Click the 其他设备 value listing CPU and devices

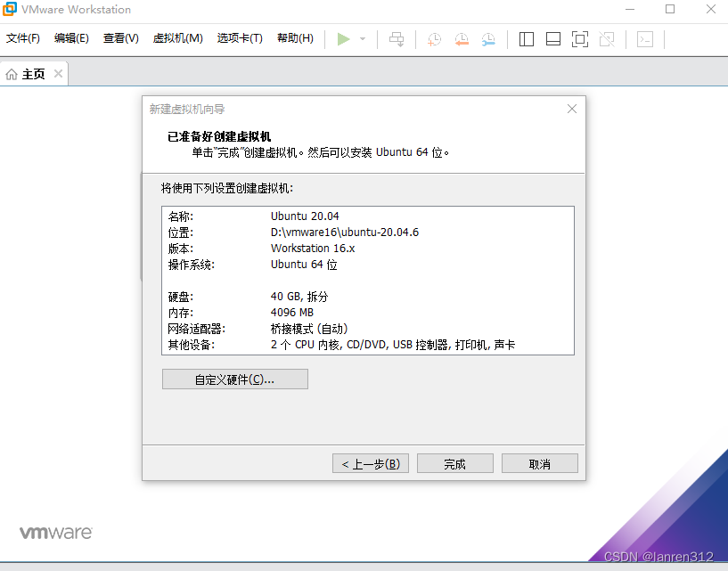393,345
